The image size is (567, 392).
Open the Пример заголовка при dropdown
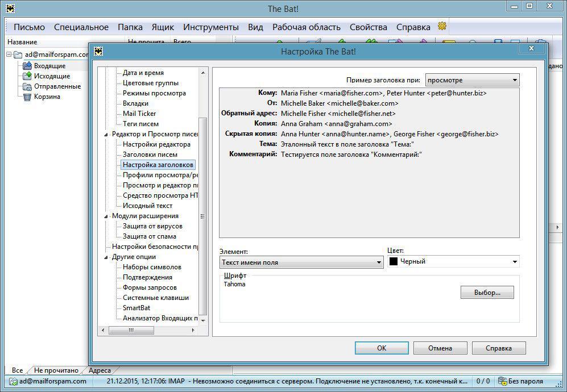472,80
